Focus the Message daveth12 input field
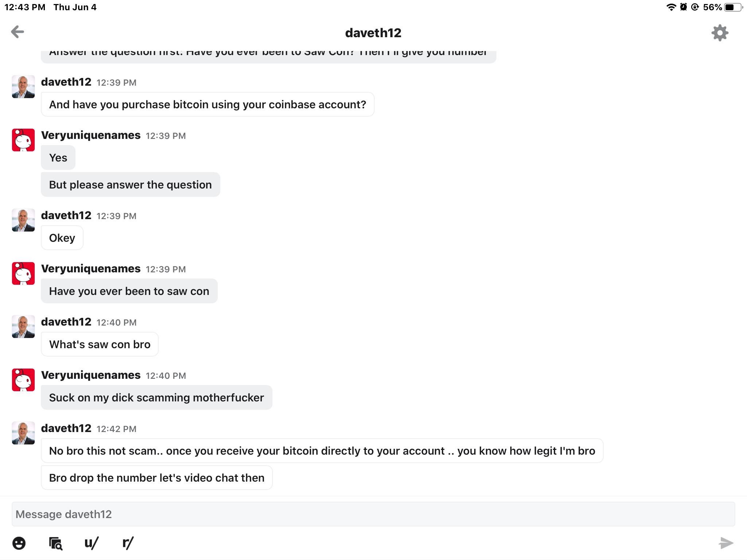Viewport: 747px width, 560px height. pyautogui.click(x=373, y=514)
